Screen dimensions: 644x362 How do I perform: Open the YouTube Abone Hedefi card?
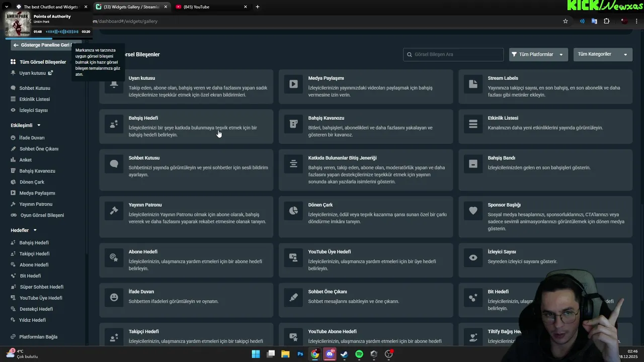point(366,334)
